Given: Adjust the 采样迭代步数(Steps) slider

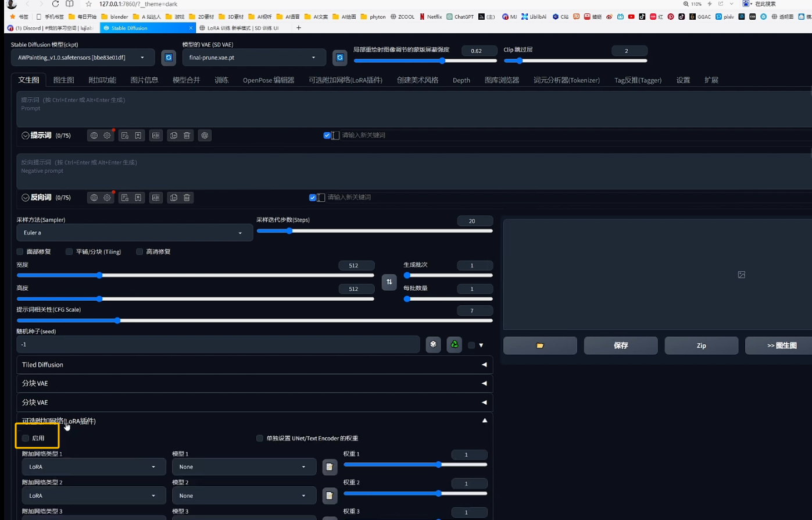Looking at the screenshot, I should [375, 231].
